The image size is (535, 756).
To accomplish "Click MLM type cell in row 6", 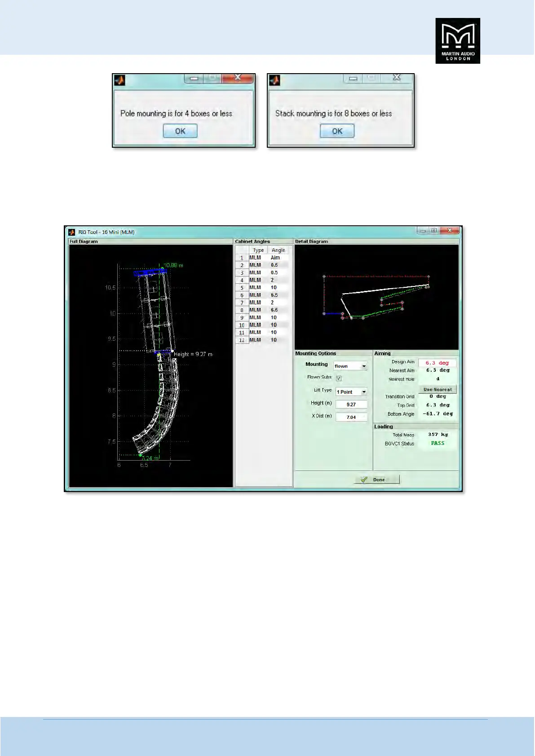I will [258, 295].
